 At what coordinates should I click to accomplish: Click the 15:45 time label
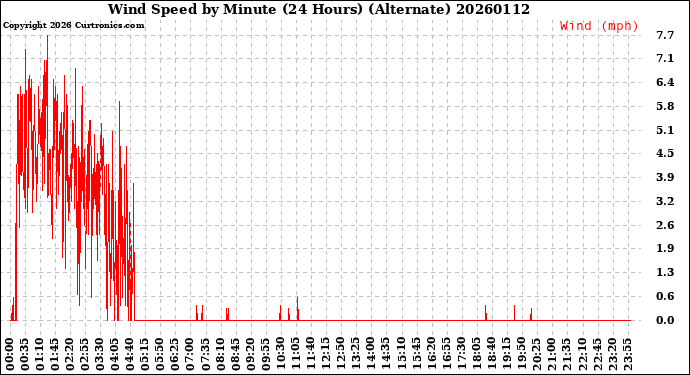click(x=416, y=354)
